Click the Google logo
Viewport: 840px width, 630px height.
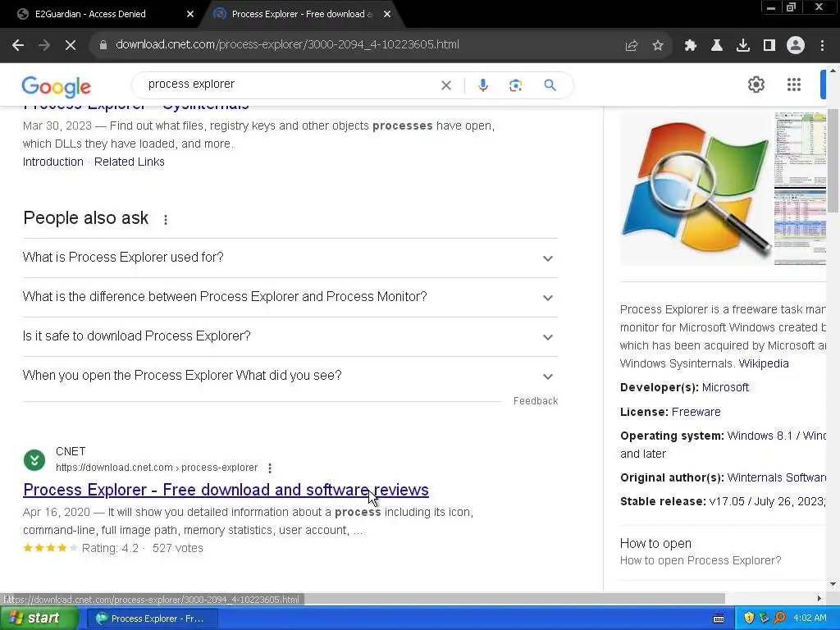pyautogui.click(x=57, y=86)
